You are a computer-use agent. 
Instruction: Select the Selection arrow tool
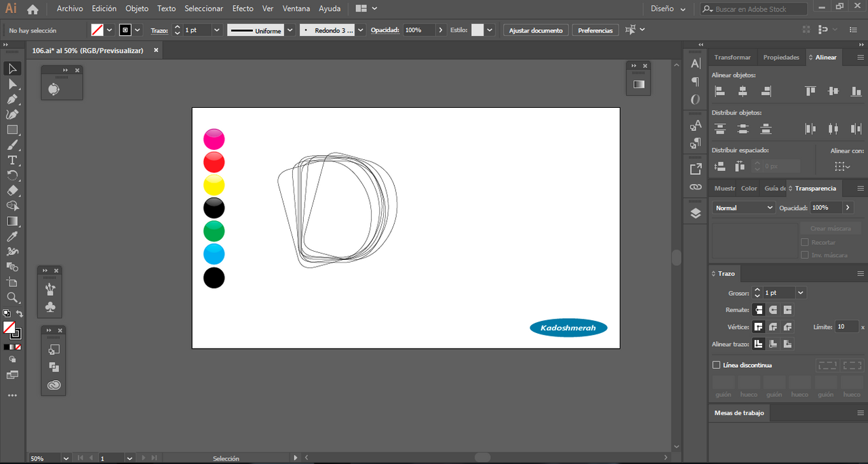pyautogui.click(x=12, y=69)
